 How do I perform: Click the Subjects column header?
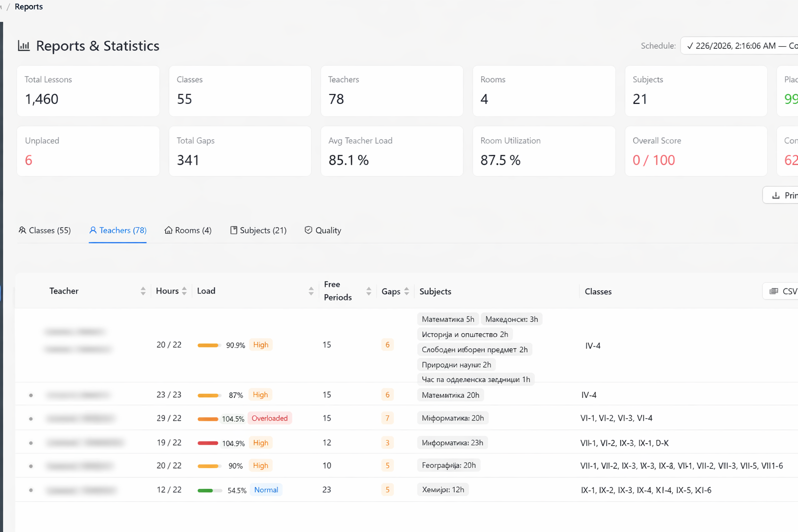tap(435, 291)
